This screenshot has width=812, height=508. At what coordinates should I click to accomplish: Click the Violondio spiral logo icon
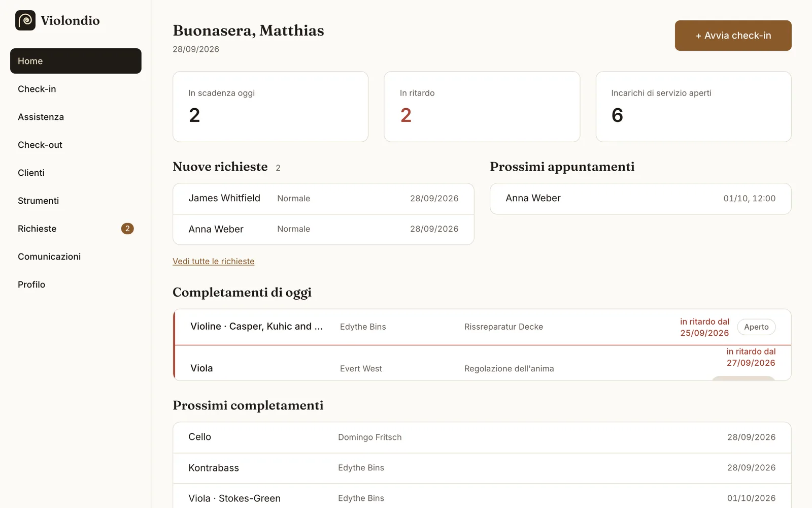click(25, 20)
